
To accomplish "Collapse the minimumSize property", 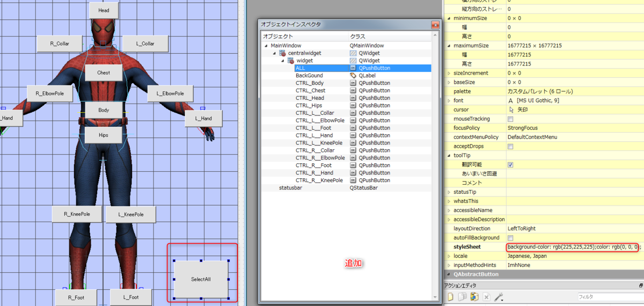I will point(449,18).
